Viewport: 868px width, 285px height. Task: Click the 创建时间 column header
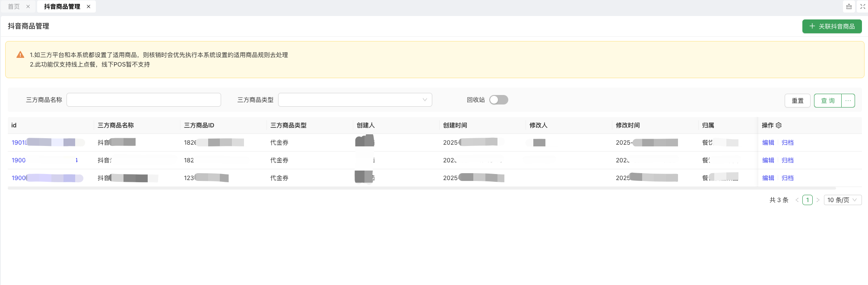[455, 125]
